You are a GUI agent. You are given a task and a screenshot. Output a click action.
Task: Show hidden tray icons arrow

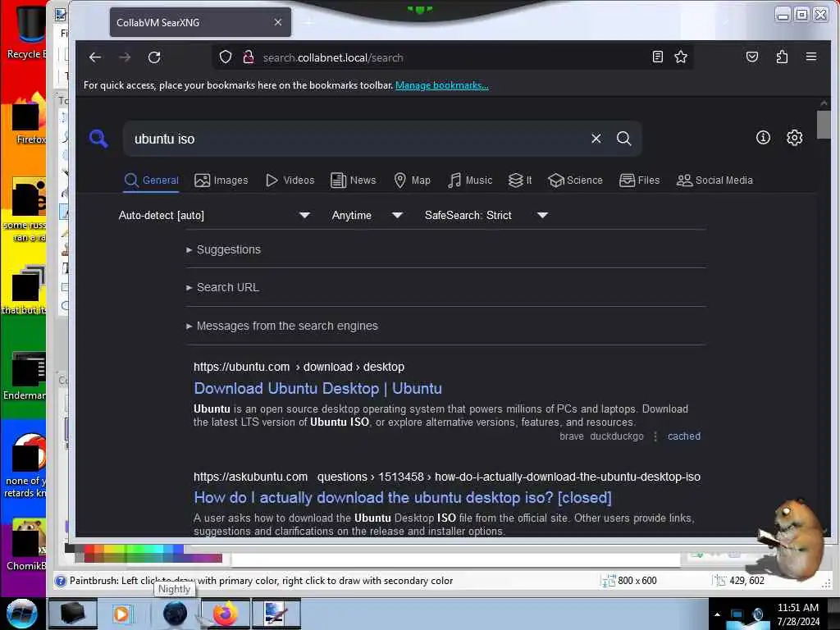click(717, 614)
